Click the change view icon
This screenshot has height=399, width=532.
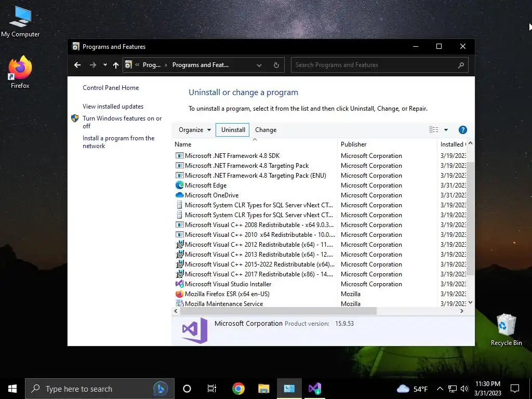(434, 129)
